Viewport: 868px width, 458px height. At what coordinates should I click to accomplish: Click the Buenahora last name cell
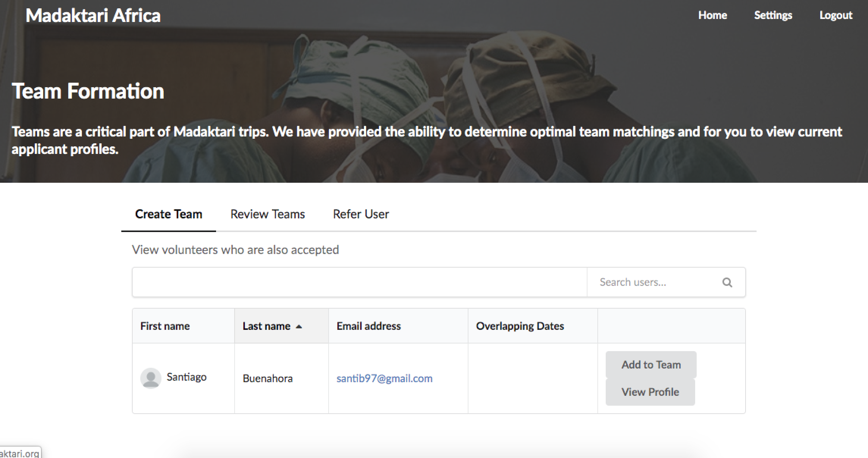(x=268, y=378)
